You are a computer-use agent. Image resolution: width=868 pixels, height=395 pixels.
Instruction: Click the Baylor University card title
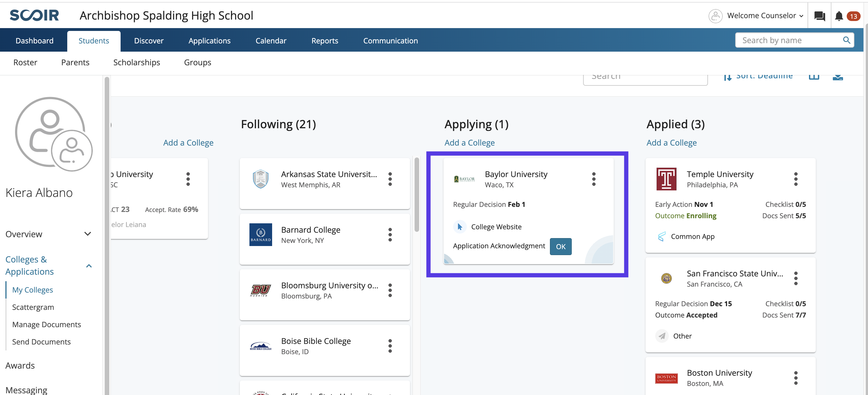point(516,174)
